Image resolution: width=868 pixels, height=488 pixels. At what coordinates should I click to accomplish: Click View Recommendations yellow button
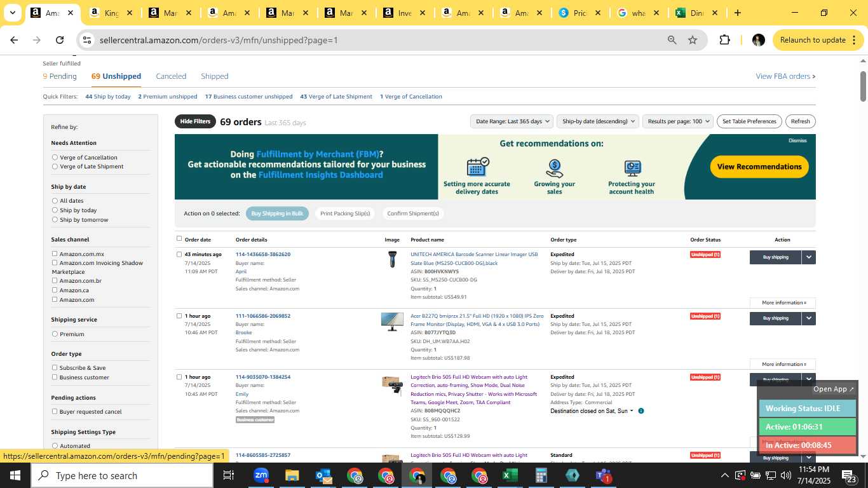(759, 166)
